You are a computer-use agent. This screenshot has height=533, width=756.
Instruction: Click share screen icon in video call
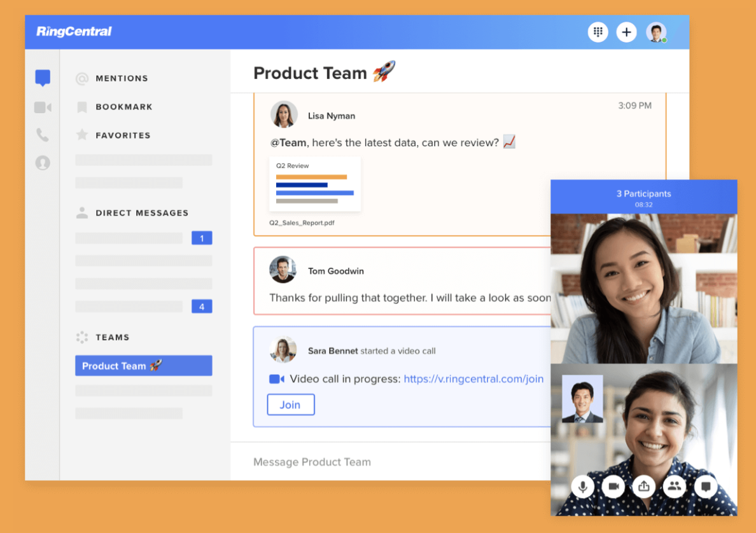[643, 487]
